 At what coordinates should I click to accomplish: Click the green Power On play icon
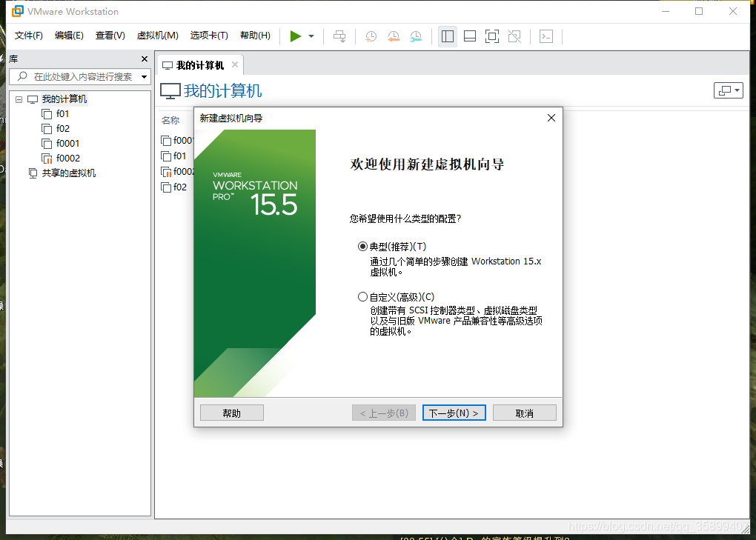(296, 36)
